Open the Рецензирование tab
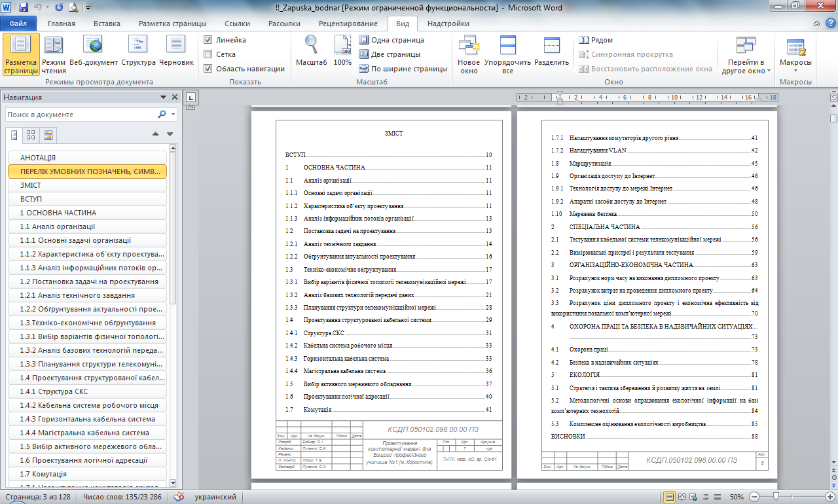Screen dimensions: 838x504 pos(348,24)
